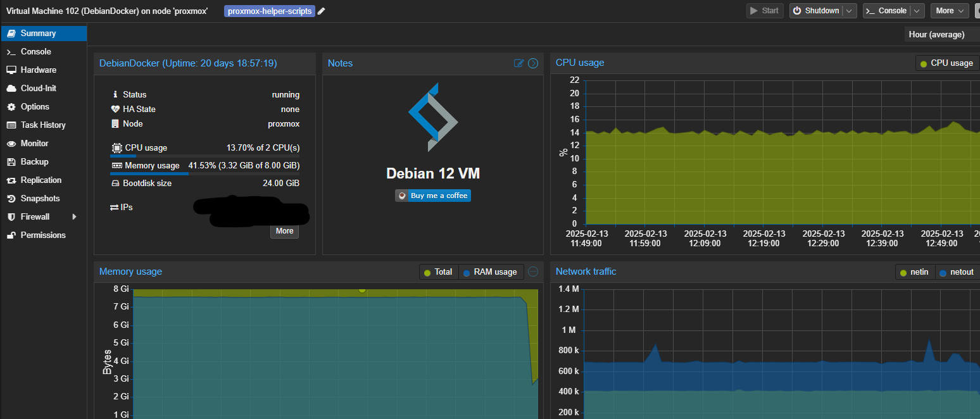Edit notes with the pencil-square icon
The width and height of the screenshot is (980, 419).
(x=519, y=63)
